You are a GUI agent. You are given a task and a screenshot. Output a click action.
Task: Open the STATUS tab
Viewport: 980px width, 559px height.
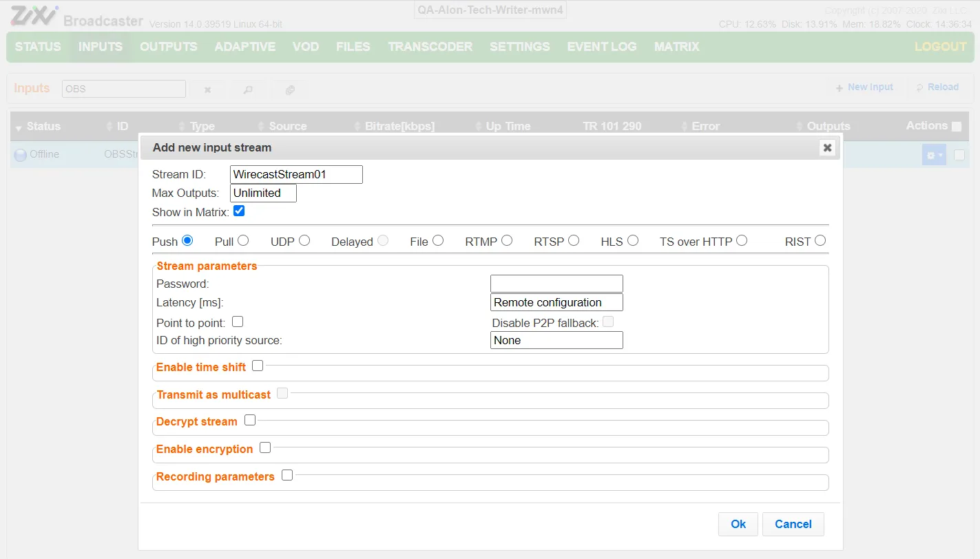point(38,47)
